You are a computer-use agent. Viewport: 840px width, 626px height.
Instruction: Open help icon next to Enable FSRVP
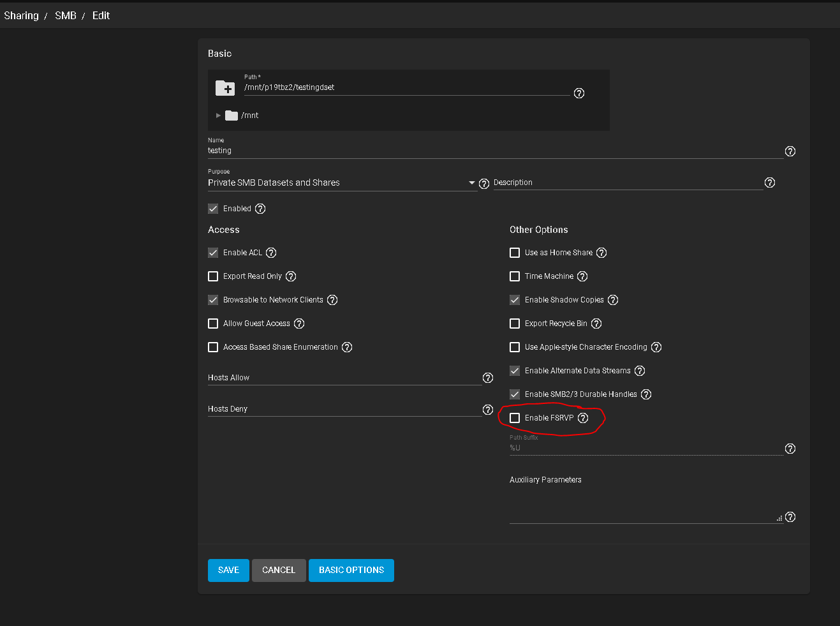(583, 418)
